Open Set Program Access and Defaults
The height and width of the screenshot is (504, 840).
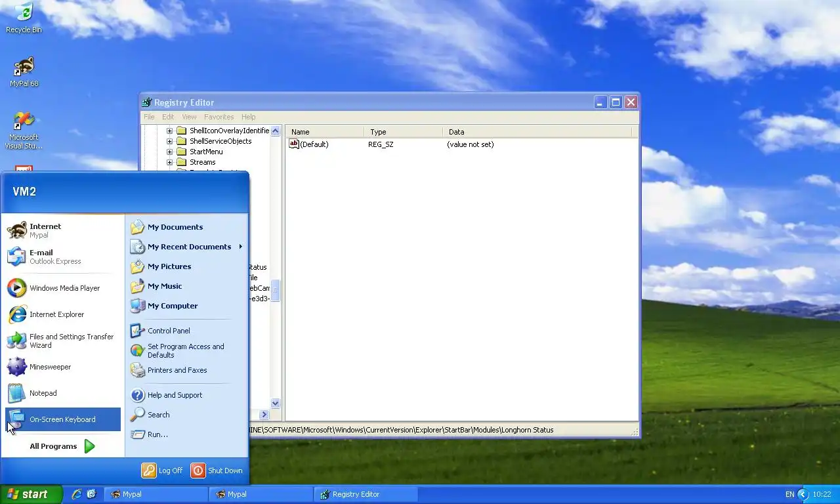click(186, 350)
